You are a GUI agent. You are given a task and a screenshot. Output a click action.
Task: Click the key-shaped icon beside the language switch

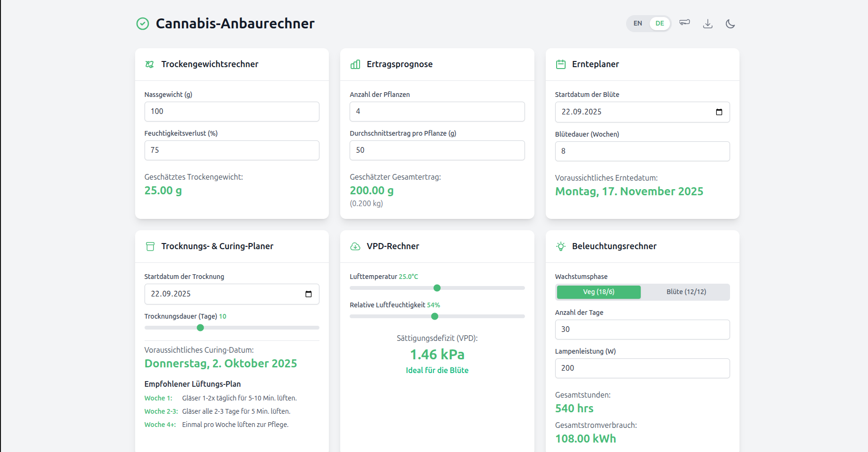[684, 23]
